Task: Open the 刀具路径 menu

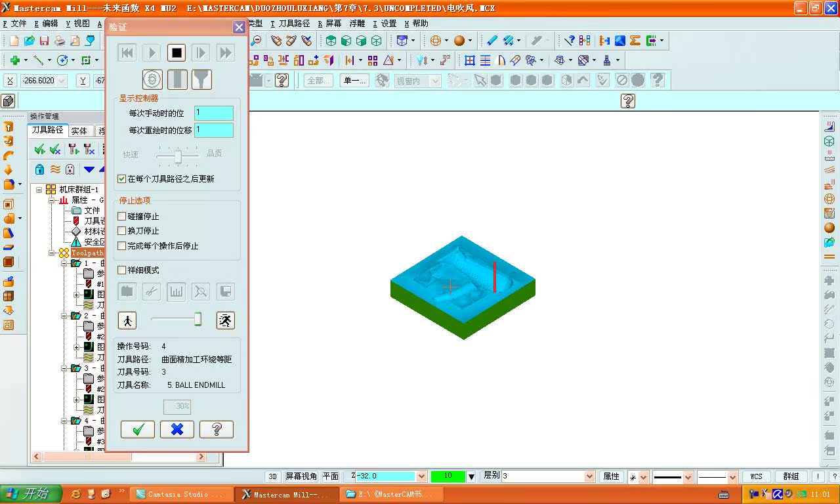Action: [x=289, y=24]
